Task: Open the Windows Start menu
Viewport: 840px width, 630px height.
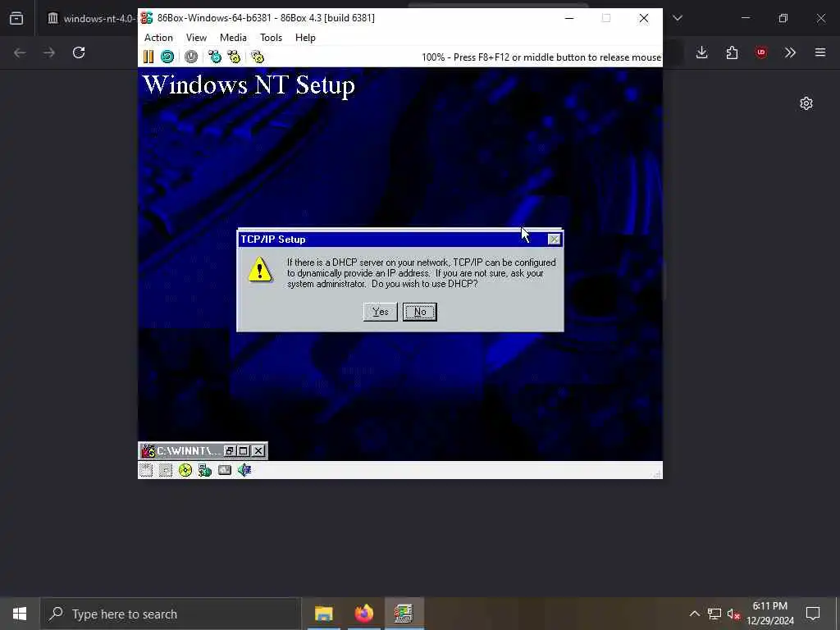Action: pos(20,614)
